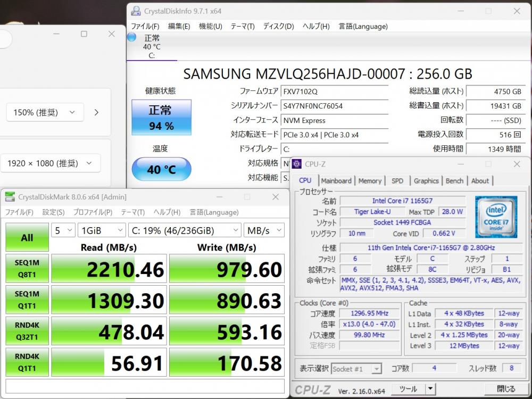
Task: Click the Intel Core i7 1165G7 name field
Action: coord(402,201)
